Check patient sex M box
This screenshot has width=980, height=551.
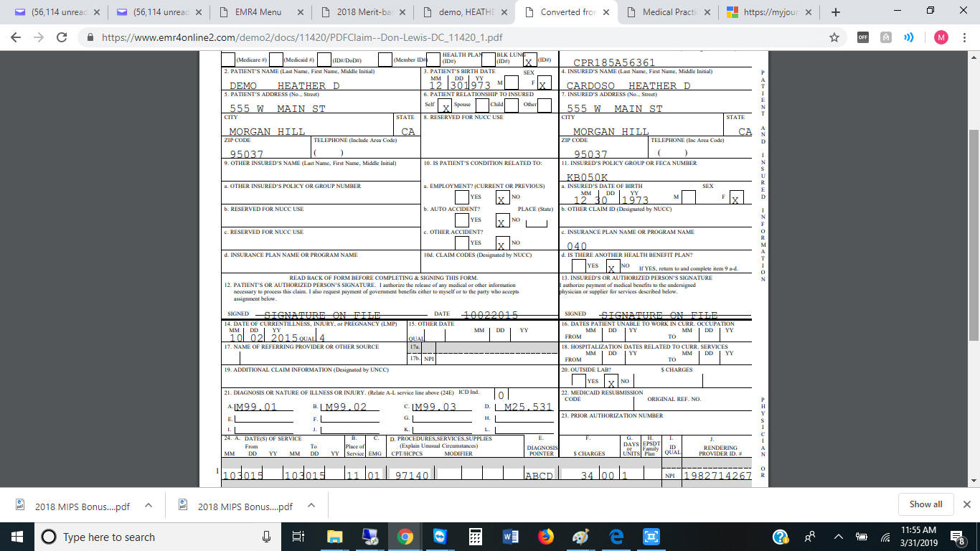click(x=512, y=83)
